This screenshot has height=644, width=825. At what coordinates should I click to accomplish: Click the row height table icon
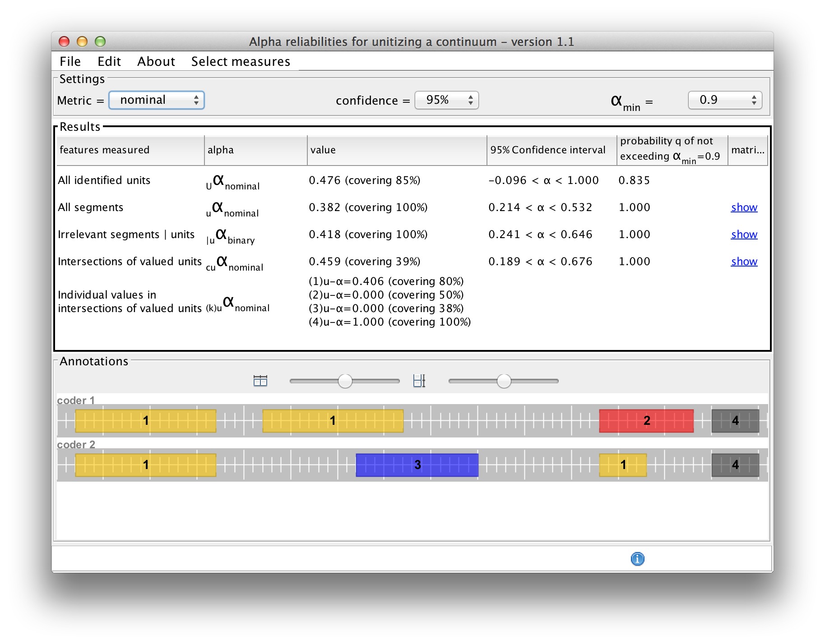[x=260, y=381]
